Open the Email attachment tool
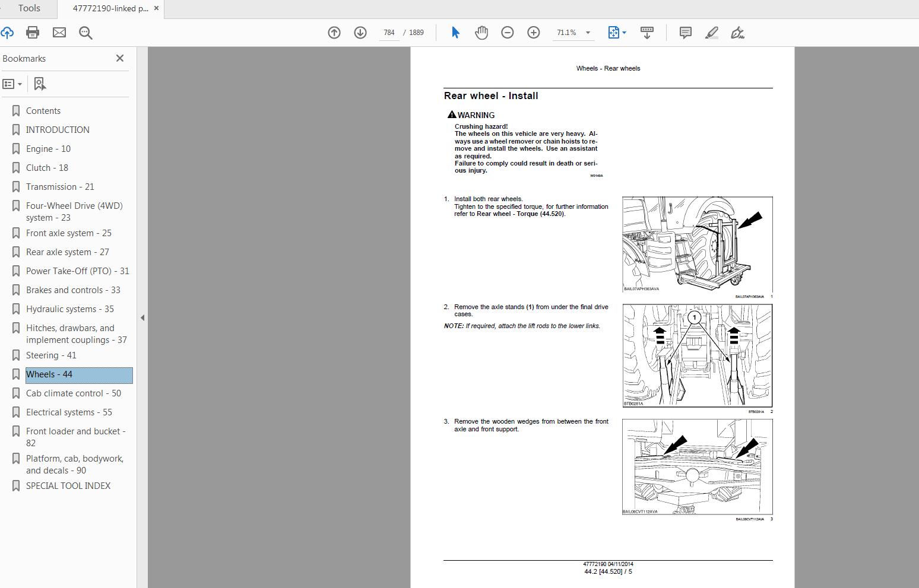 [59, 33]
